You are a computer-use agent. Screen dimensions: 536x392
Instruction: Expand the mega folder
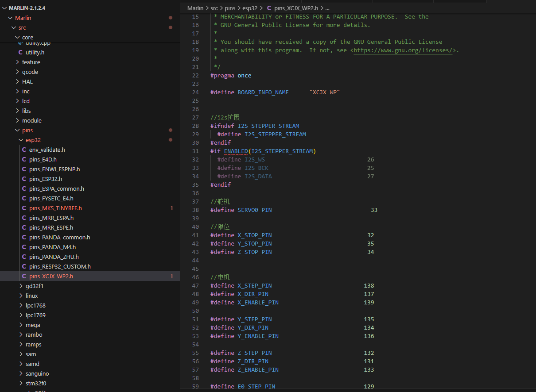point(21,325)
